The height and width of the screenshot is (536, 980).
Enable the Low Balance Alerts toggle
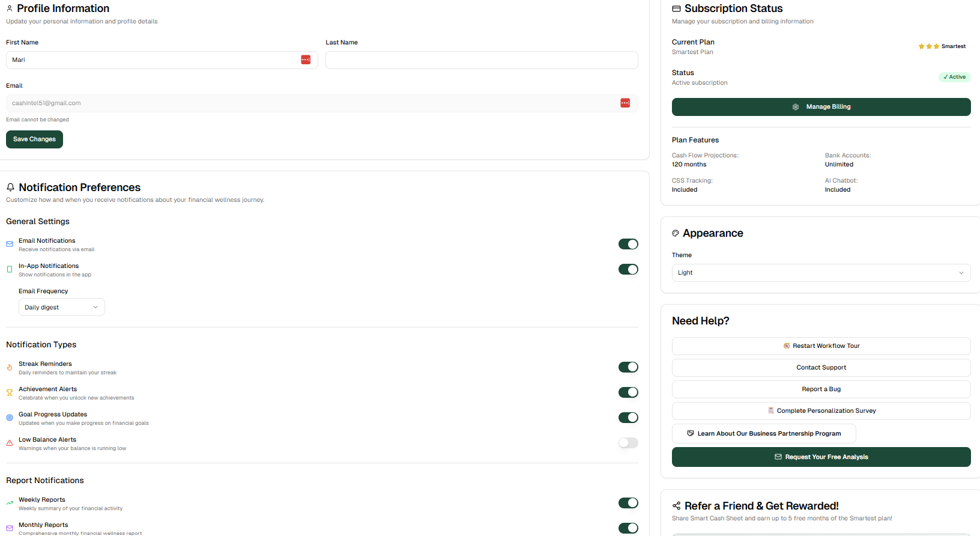[x=628, y=443]
